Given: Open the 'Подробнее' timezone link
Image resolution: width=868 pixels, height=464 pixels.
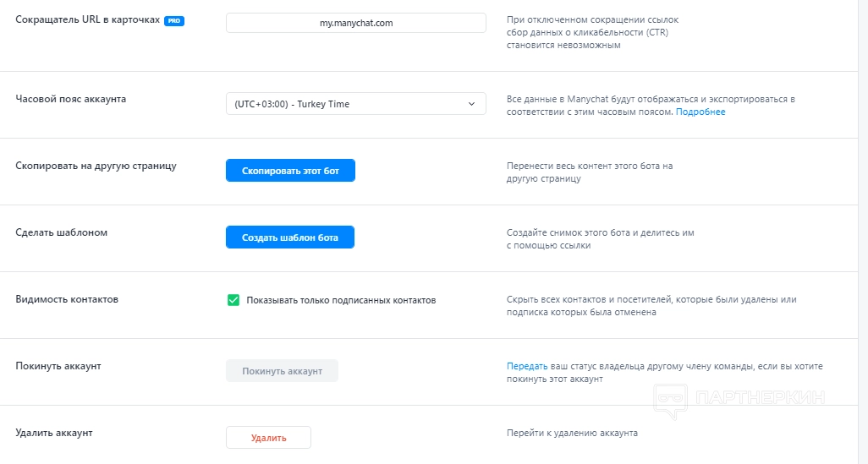Looking at the screenshot, I should (x=700, y=112).
